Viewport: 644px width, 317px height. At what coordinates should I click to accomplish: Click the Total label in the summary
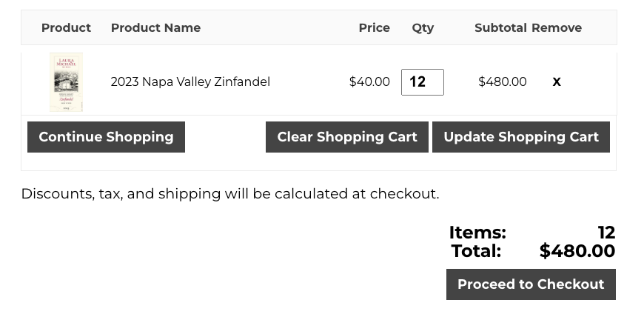pyautogui.click(x=476, y=251)
